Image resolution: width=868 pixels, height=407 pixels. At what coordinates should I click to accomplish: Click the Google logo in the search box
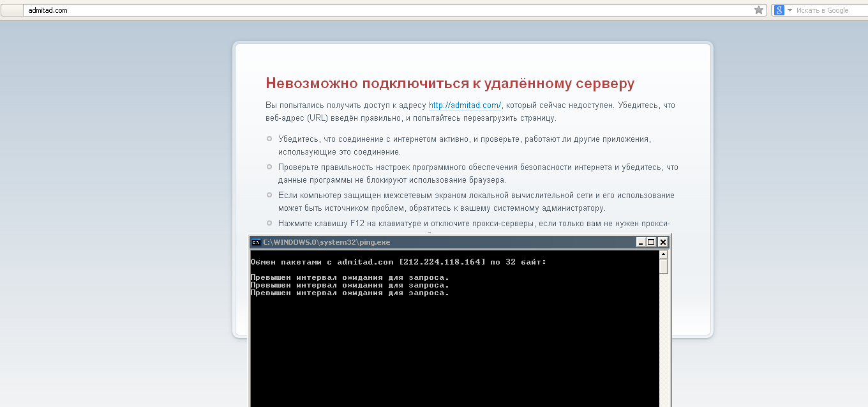tap(779, 10)
